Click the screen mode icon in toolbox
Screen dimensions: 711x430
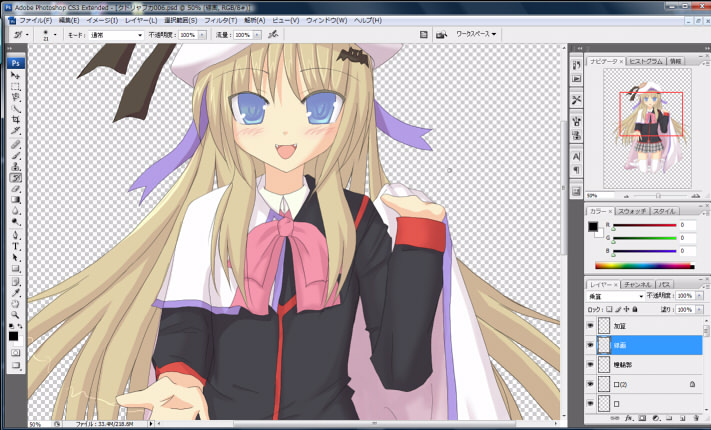coord(15,365)
